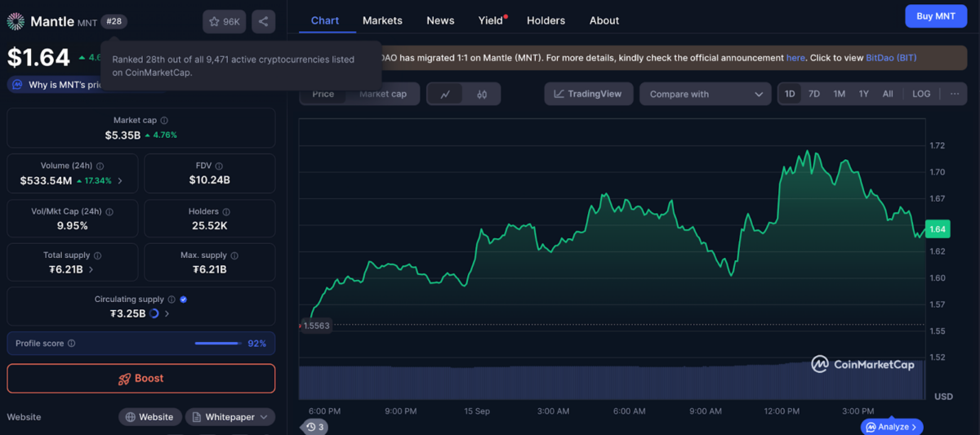
Task: Open the Compare with dropdown
Action: click(x=706, y=94)
